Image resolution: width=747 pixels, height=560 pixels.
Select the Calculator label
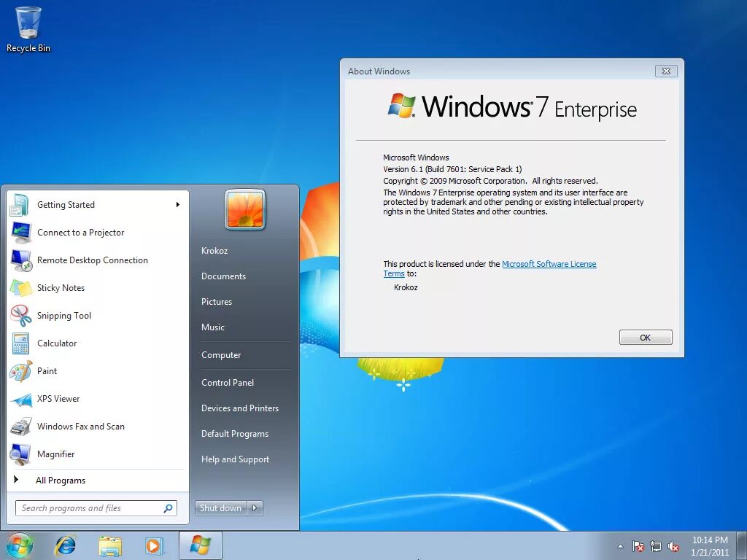pyautogui.click(x=57, y=343)
